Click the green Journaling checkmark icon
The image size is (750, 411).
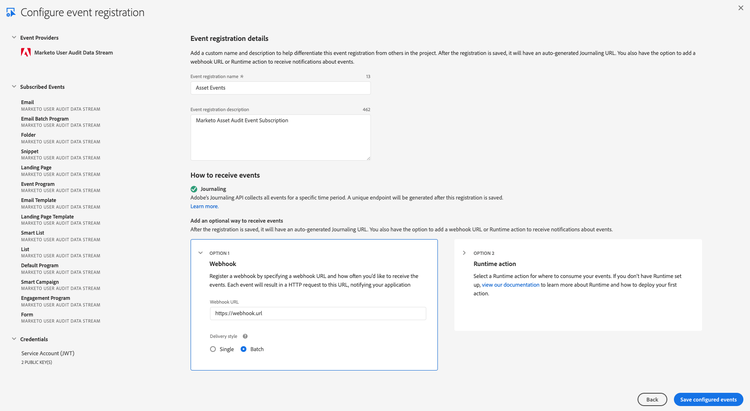coord(194,189)
